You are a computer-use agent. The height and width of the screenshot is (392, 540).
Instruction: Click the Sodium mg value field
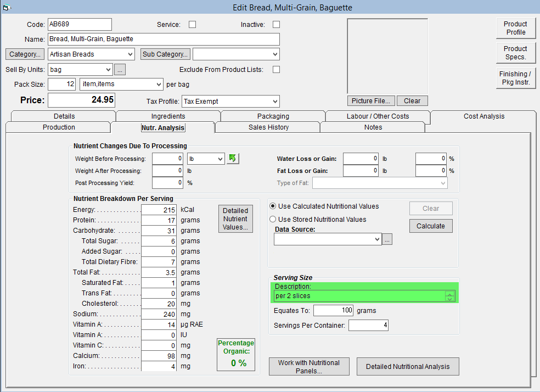pyautogui.click(x=159, y=314)
